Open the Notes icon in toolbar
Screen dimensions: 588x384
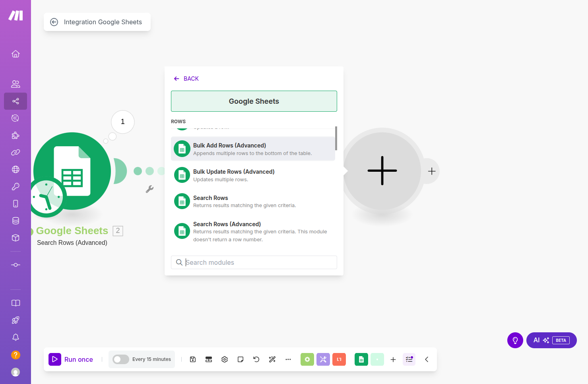[241, 359]
